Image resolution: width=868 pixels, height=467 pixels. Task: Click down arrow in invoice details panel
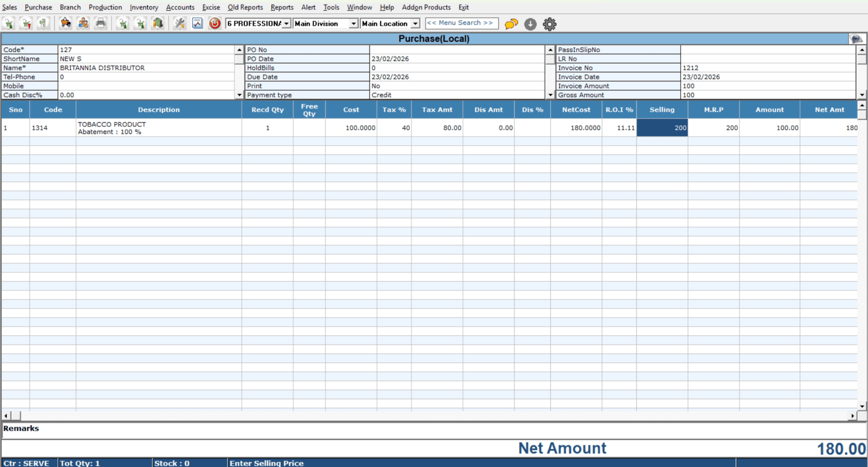[x=862, y=95]
